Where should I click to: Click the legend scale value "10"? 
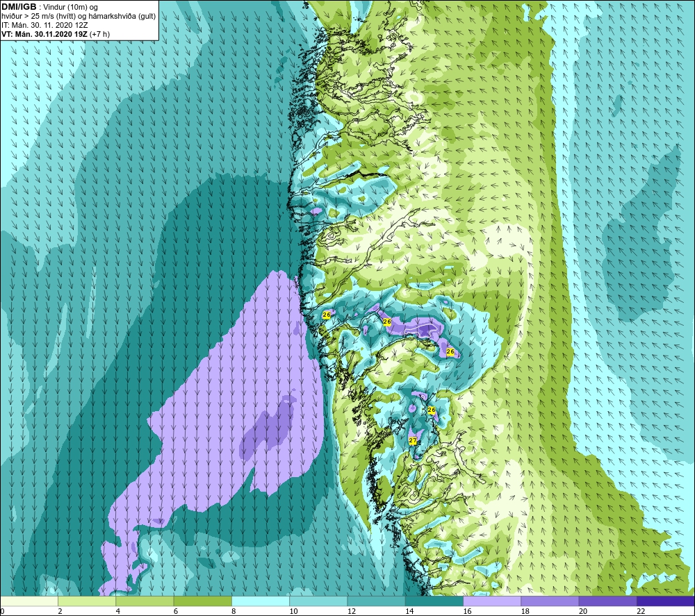[293, 611]
